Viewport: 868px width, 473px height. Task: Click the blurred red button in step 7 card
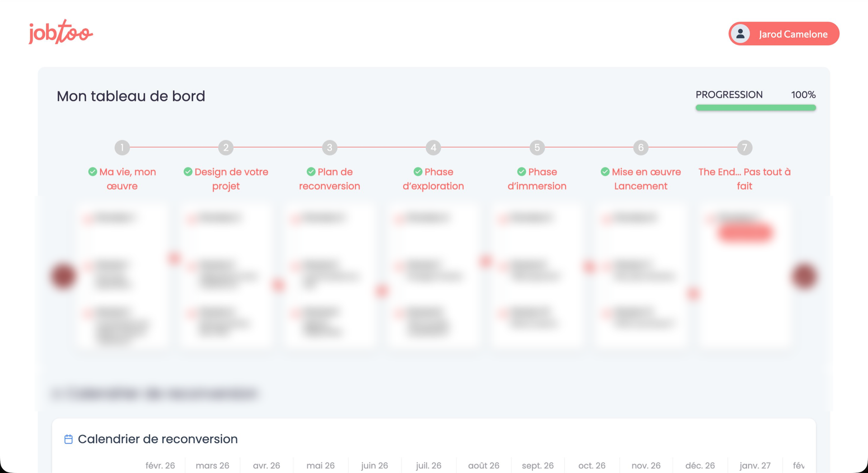pyautogui.click(x=745, y=233)
